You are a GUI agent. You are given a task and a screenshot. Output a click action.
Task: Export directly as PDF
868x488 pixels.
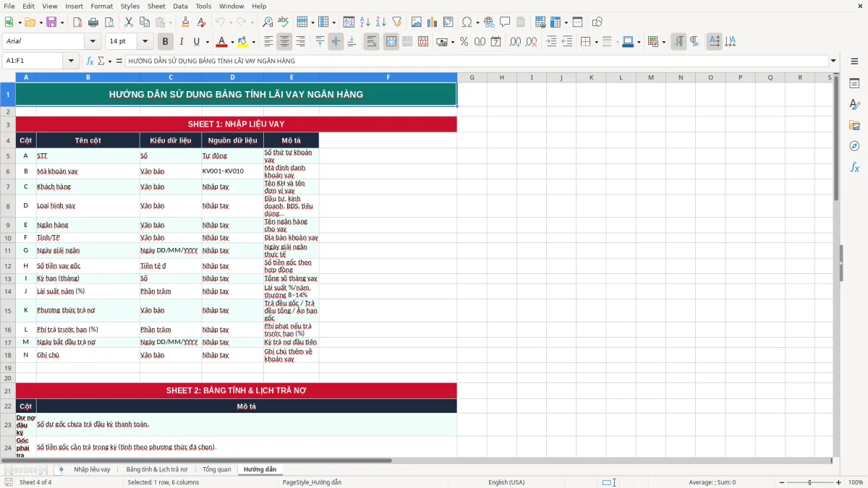click(77, 22)
